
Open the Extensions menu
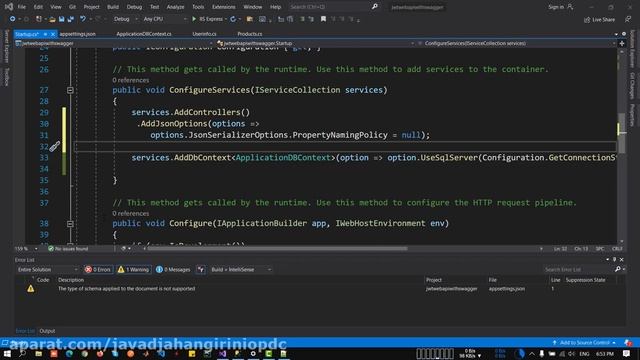click(224, 7)
